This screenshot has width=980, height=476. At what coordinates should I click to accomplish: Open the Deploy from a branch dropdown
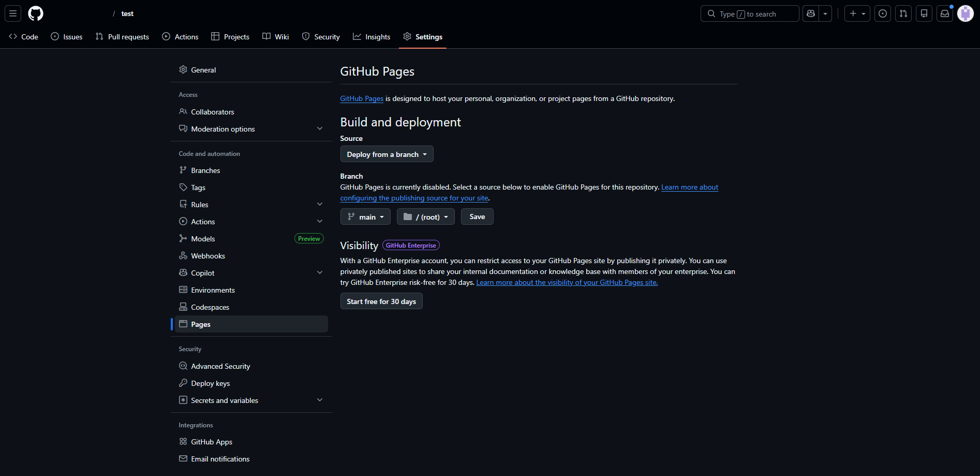point(387,154)
